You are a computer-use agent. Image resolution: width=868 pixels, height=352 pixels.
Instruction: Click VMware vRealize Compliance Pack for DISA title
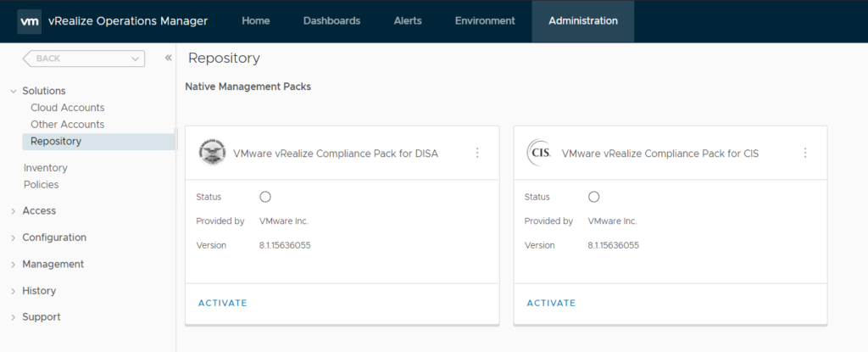click(x=336, y=154)
